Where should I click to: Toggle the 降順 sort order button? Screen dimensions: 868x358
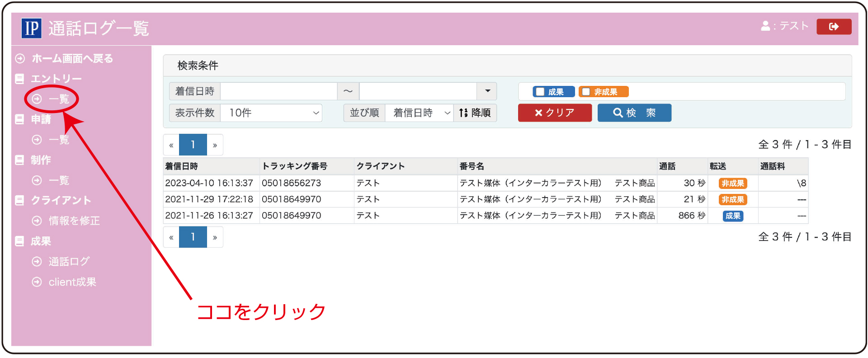tap(475, 113)
